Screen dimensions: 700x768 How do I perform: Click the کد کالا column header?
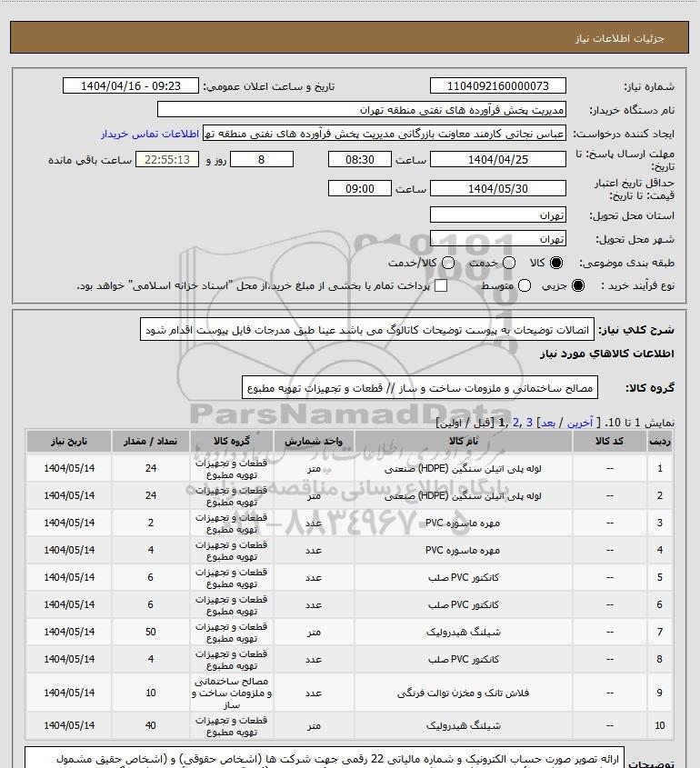pyautogui.click(x=609, y=442)
